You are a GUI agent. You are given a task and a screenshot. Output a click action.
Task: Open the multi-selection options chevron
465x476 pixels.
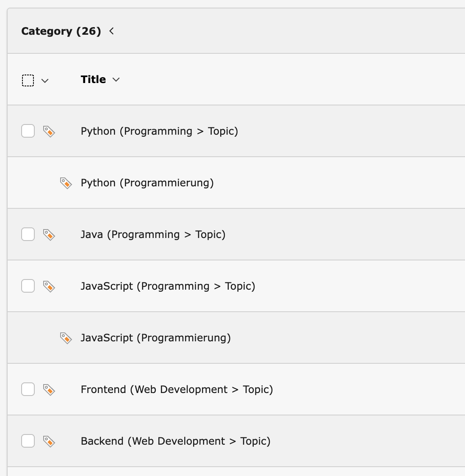coord(45,81)
